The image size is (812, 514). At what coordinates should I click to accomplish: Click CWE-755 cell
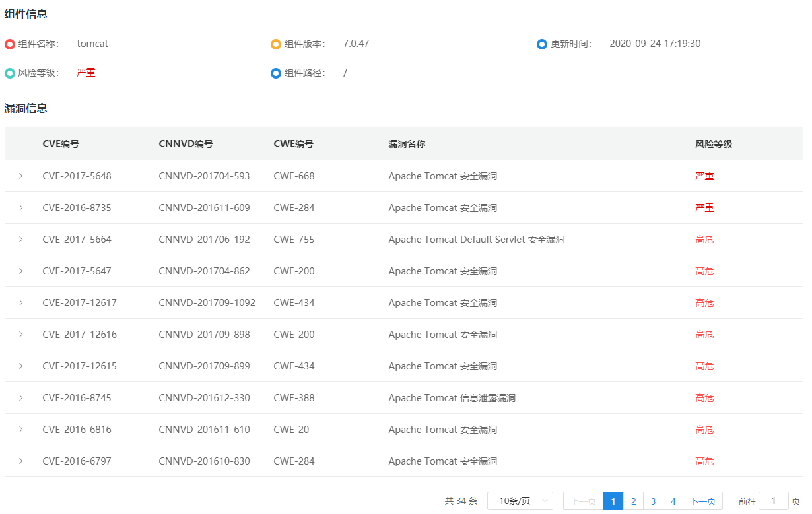click(x=294, y=240)
